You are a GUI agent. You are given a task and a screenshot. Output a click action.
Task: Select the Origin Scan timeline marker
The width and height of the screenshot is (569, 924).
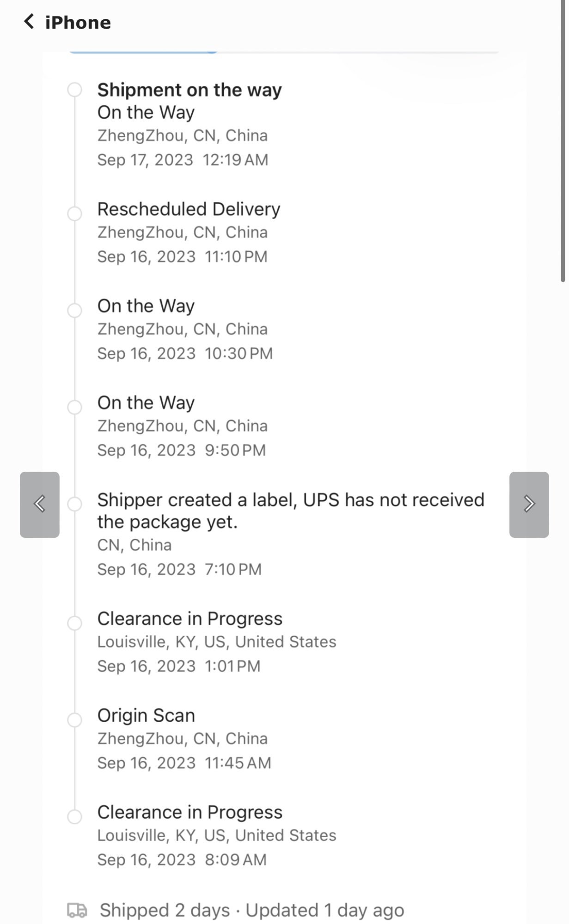pos(75,719)
